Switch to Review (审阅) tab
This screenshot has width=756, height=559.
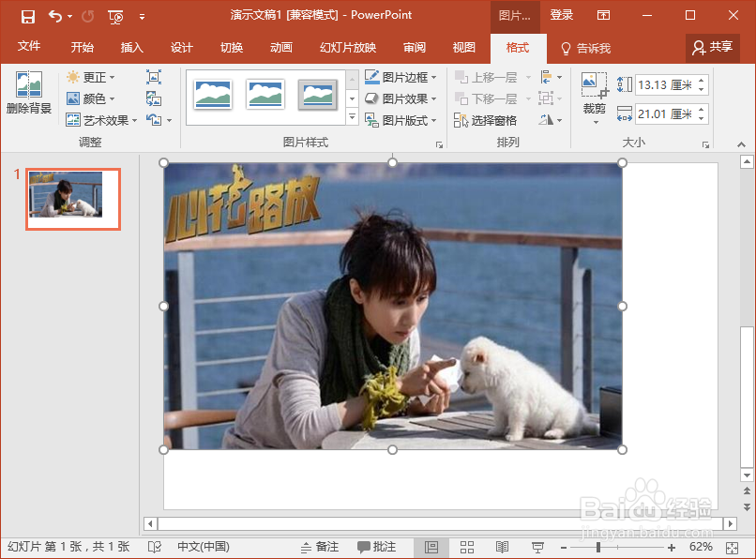(415, 47)
